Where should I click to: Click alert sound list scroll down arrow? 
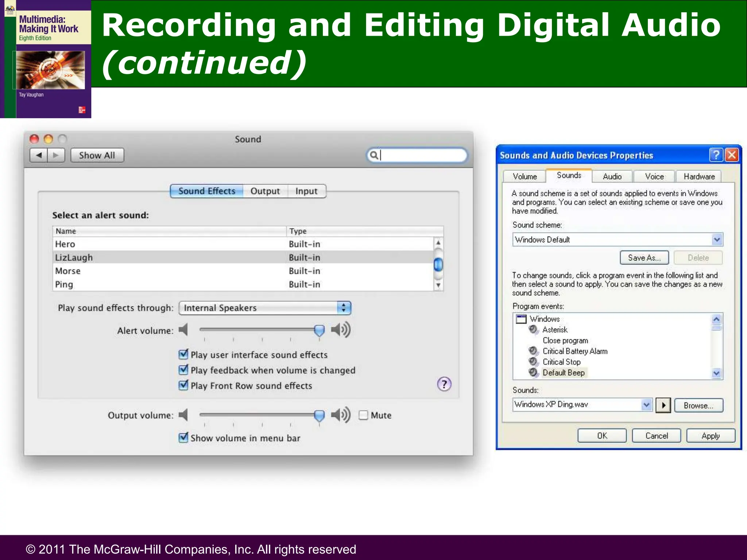[x=438, y=285]
